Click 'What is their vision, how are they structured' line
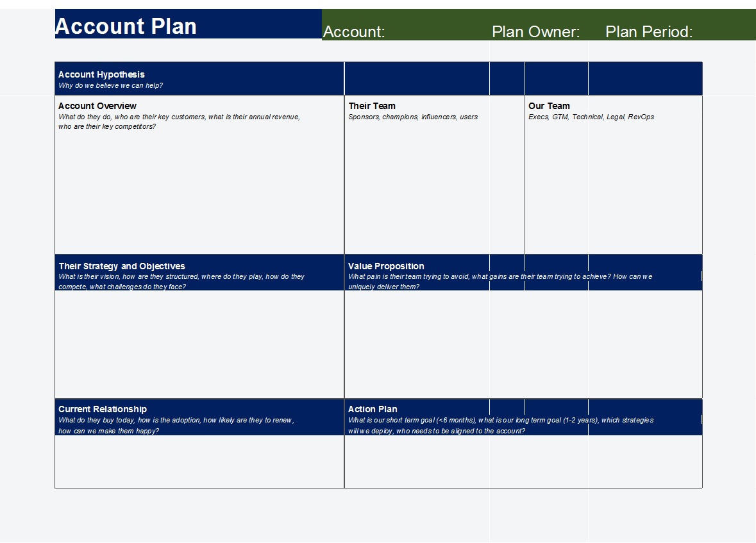 [x=181, y=276]
